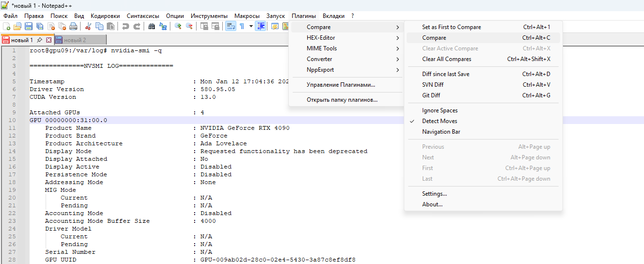Close the новый 1 tab
This screenshot has width=644, height=264.
click(x=49, y=40)
